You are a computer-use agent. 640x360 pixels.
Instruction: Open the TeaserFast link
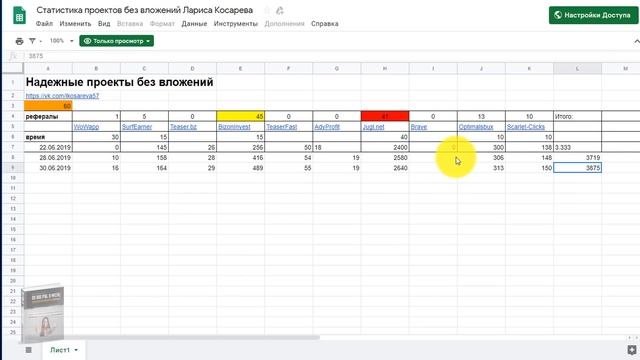(281, 127)
